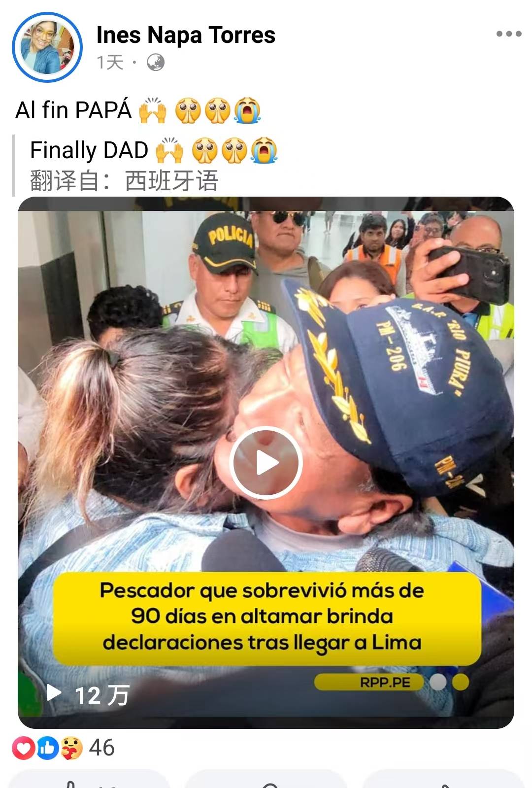Tap the 1天 post timestamp
Image resolution: width=532 pixels, height=788 pixels.
click(x=109, y=63)
